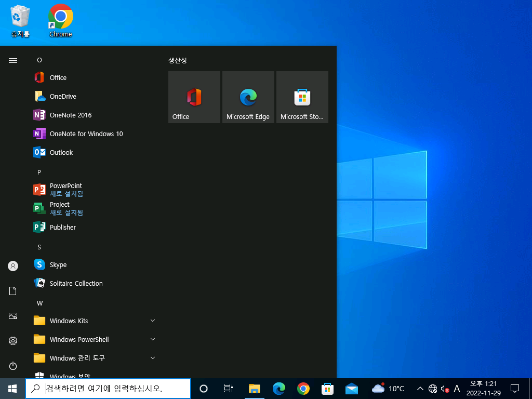Open the notification center icon

tap(515, 389)
